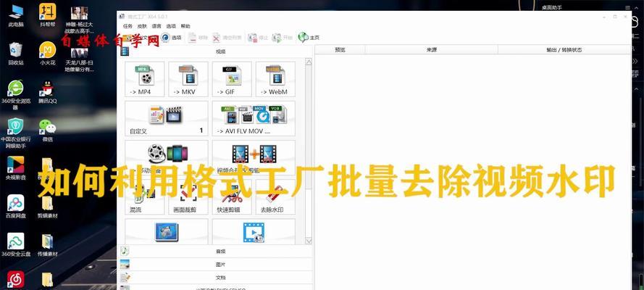Screen dimensions: 644x290
Task: Open the 快速剪辑 quick clip tool
Action: click(x=232, y=196)
